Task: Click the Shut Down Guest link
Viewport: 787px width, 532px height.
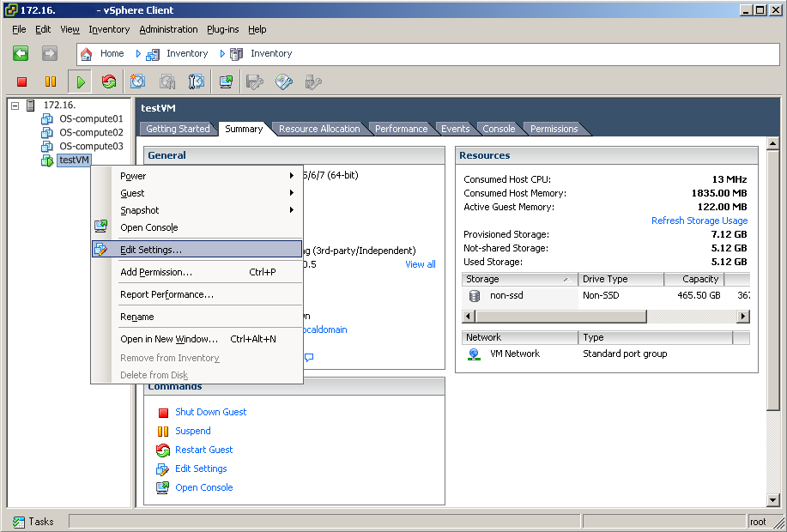Action: [211, 412]
